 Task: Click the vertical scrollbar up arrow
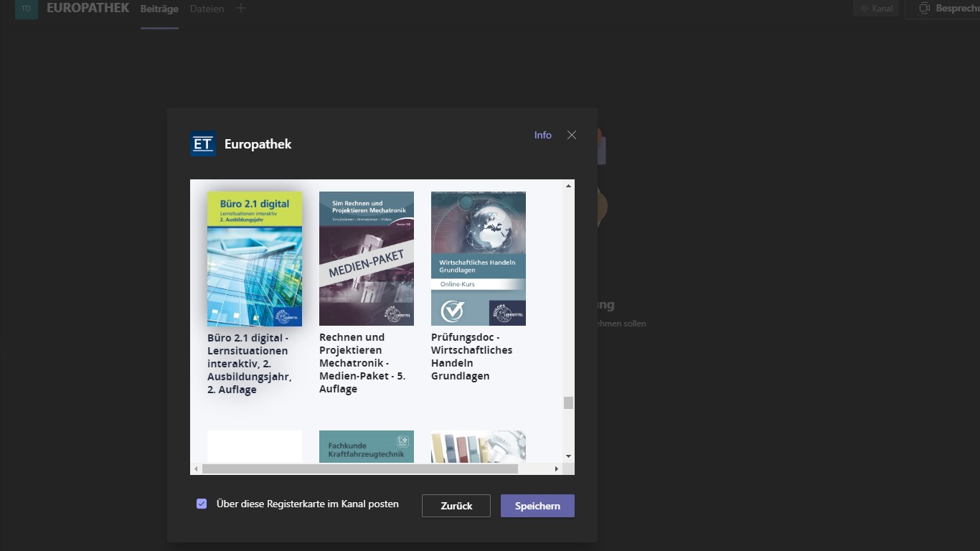click(x=568, y=186)
